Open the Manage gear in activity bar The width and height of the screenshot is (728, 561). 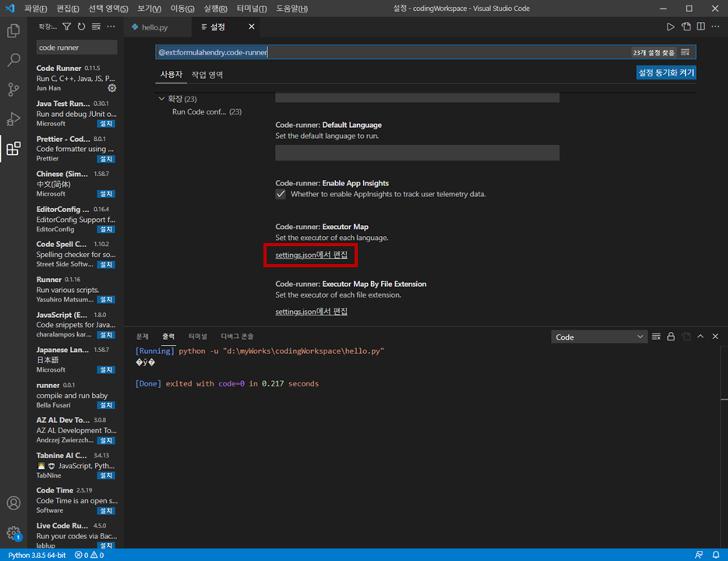pos(13,533)
